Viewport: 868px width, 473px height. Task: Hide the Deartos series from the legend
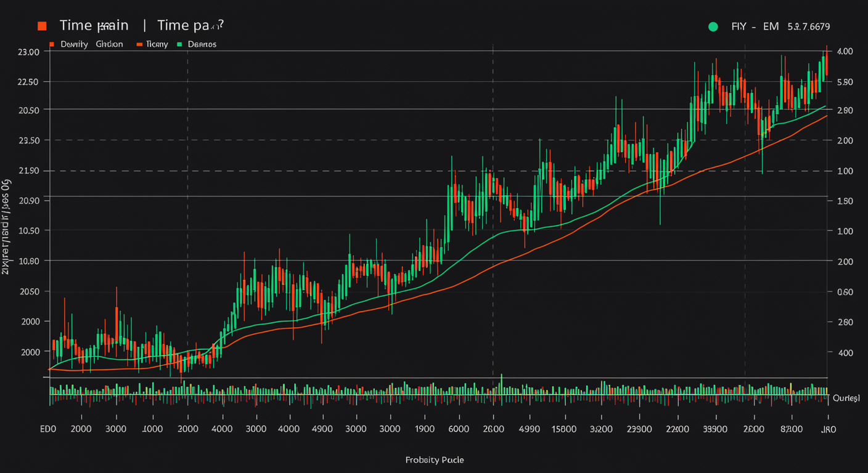click(x=202, y=44)
